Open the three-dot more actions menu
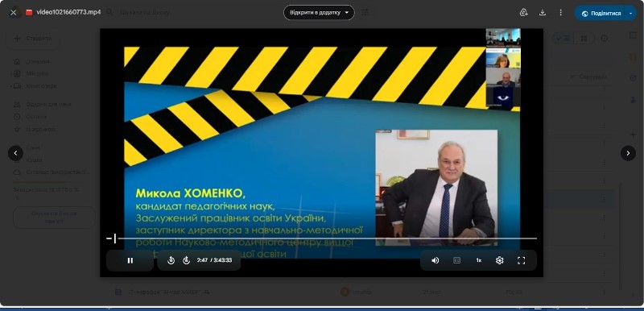The width and height of the screenshot is (644, 311). pos(560,13)
